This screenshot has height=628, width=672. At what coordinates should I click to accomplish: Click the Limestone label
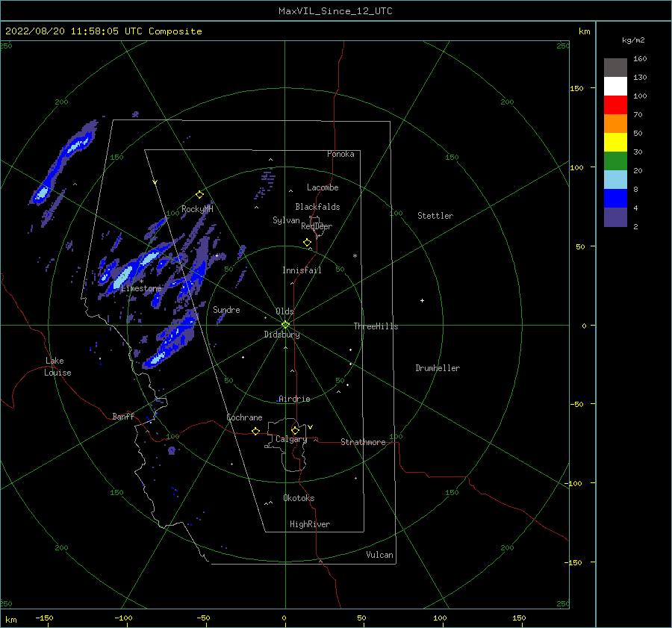(141, 288)
